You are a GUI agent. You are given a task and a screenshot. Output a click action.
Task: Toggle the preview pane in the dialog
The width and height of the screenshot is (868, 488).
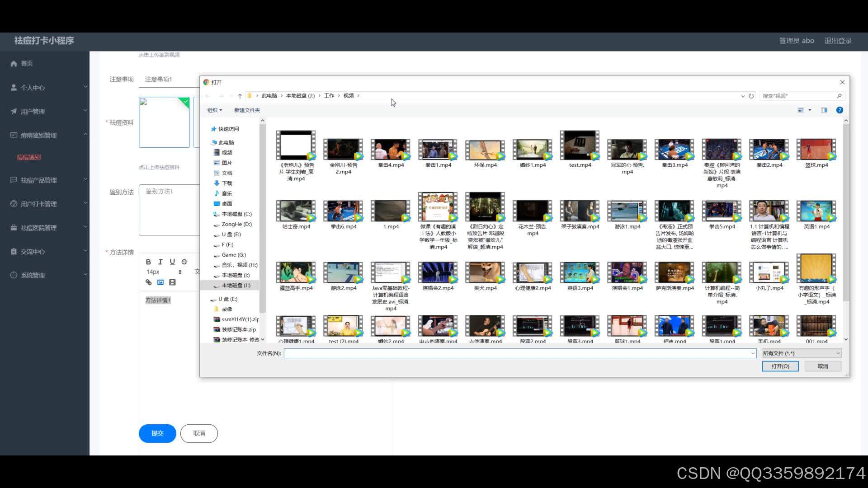(824, 110)
